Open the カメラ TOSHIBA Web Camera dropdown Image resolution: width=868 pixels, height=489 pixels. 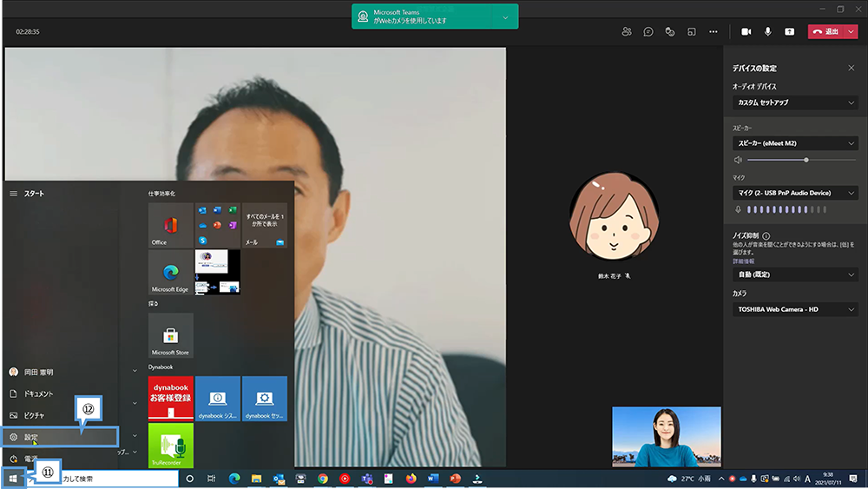[795, 309]
